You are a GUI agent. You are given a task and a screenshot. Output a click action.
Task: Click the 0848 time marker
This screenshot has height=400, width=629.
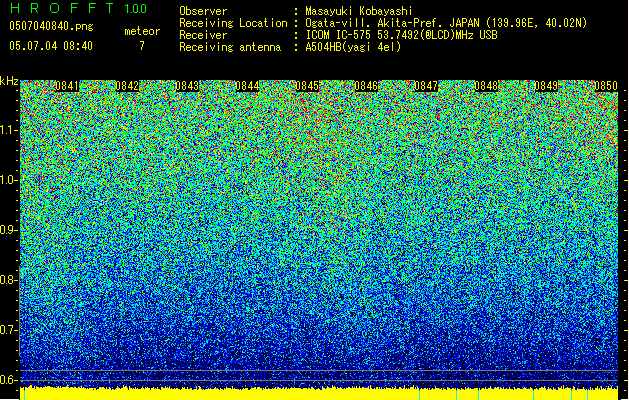tap(486, 86)
